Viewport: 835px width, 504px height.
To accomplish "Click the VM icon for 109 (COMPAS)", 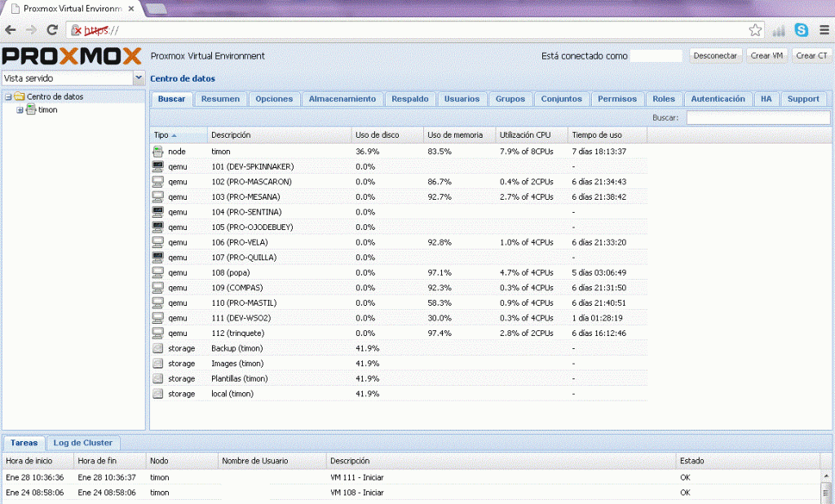I will [x=157, y=288].
